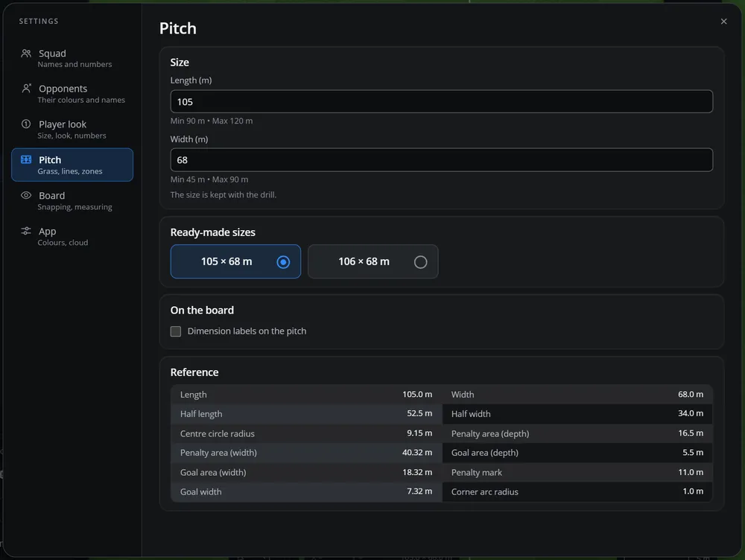Click the 'Reference' section heading

pyautogui.click(x=194, y=372)
